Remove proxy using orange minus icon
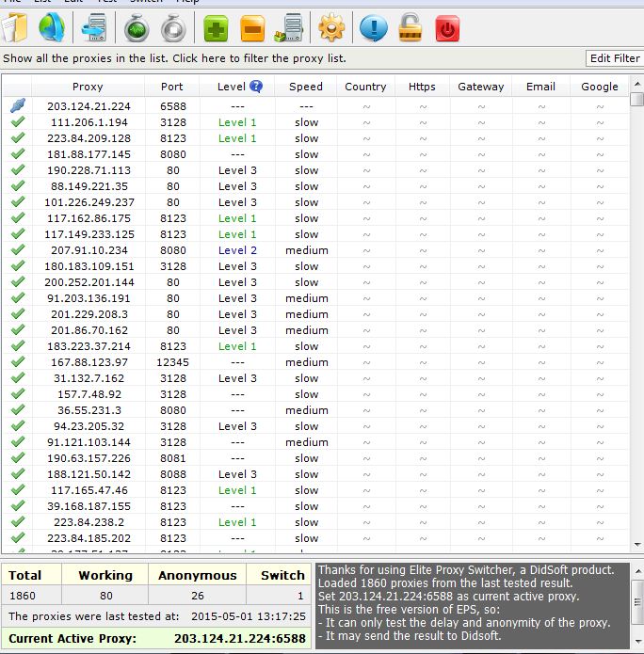644x654 pixels. coord(252,28)
